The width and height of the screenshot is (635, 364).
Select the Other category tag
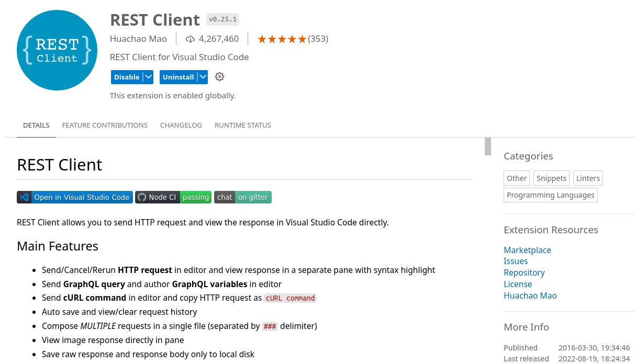tap(517, 178)
